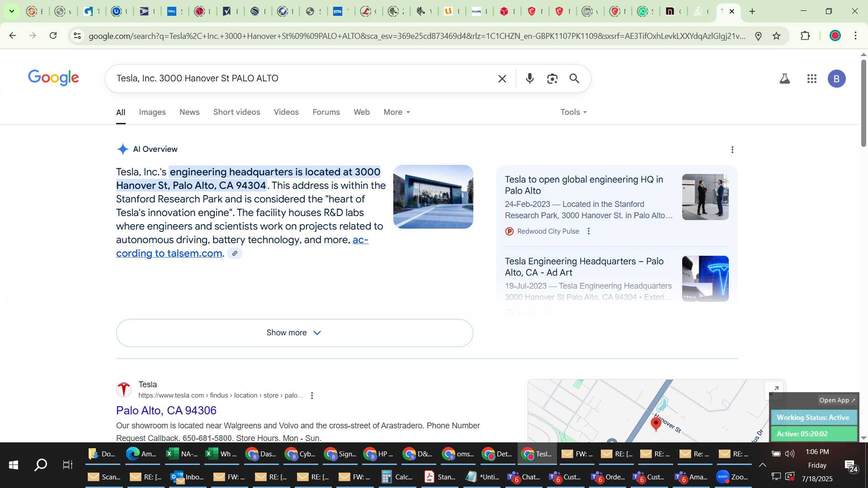
Task: Open Palo Alto, CA 94306 Tesla result
Action: tap(166, 410)
